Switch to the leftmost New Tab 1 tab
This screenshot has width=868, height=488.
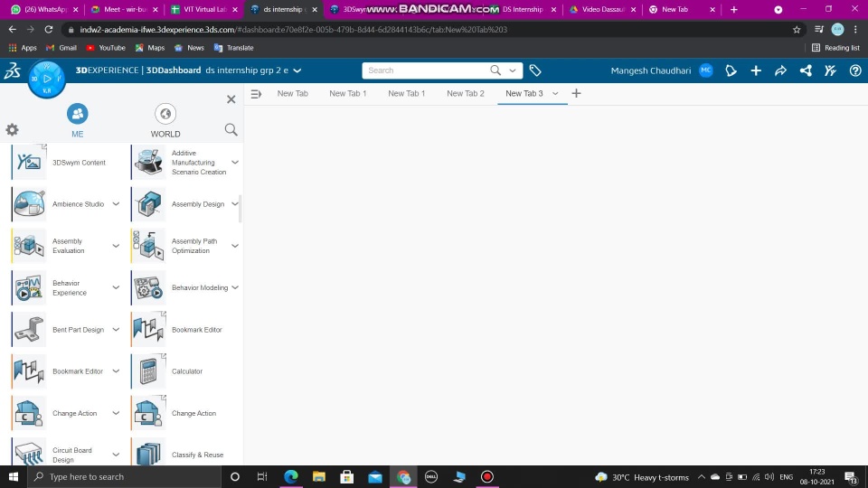pos(347,93)
